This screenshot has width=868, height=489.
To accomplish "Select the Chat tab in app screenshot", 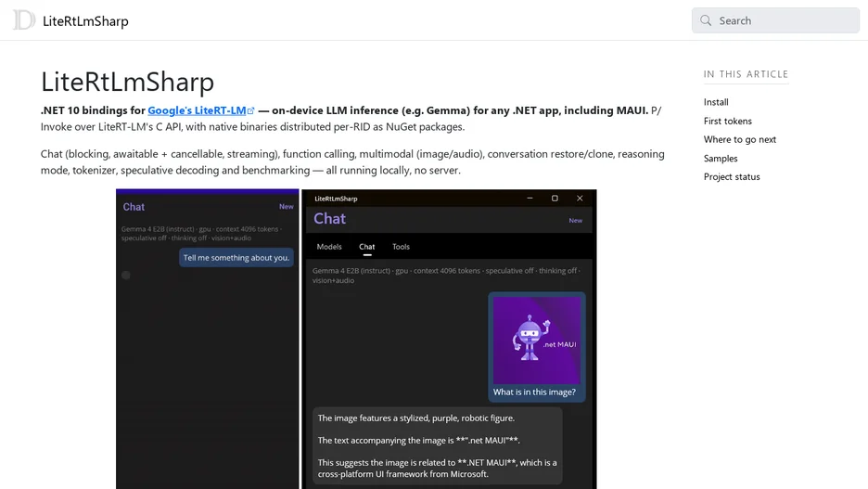I will [x=366, y=247].
